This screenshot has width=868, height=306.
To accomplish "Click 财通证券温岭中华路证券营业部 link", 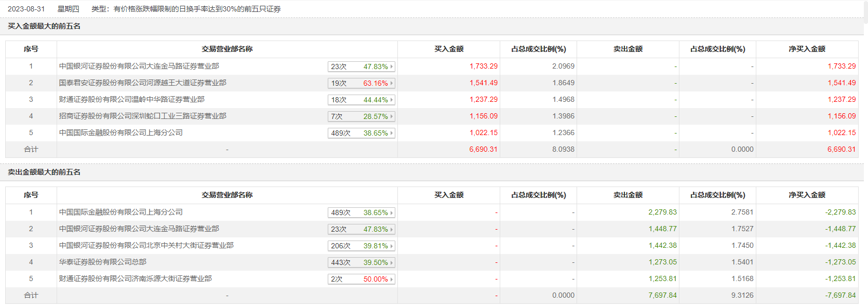I will click(x=131, y=99).
